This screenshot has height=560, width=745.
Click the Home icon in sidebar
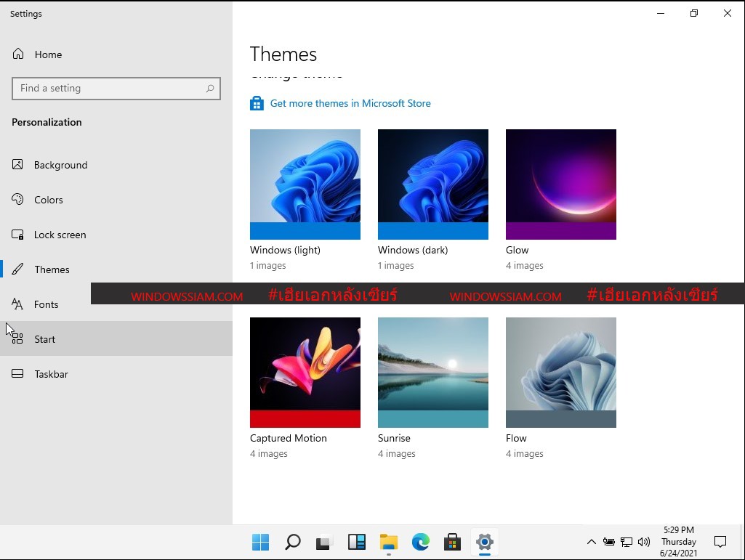(18, 54)
